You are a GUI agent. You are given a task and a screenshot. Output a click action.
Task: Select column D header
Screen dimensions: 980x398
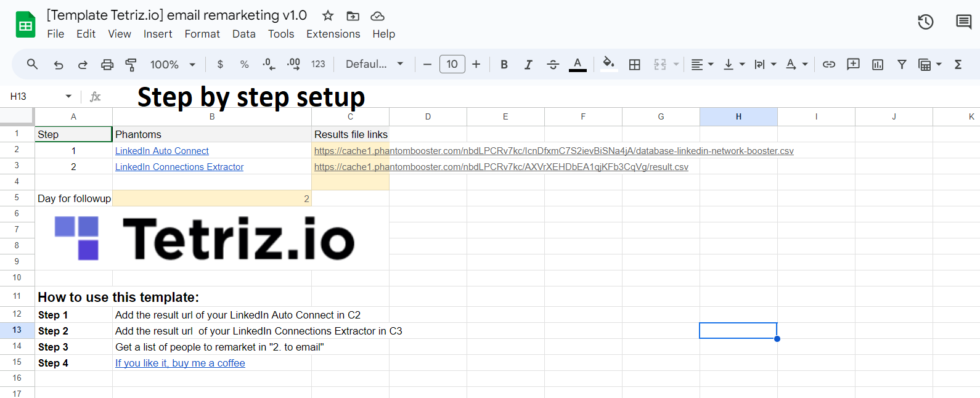click(x=428, y=116)
